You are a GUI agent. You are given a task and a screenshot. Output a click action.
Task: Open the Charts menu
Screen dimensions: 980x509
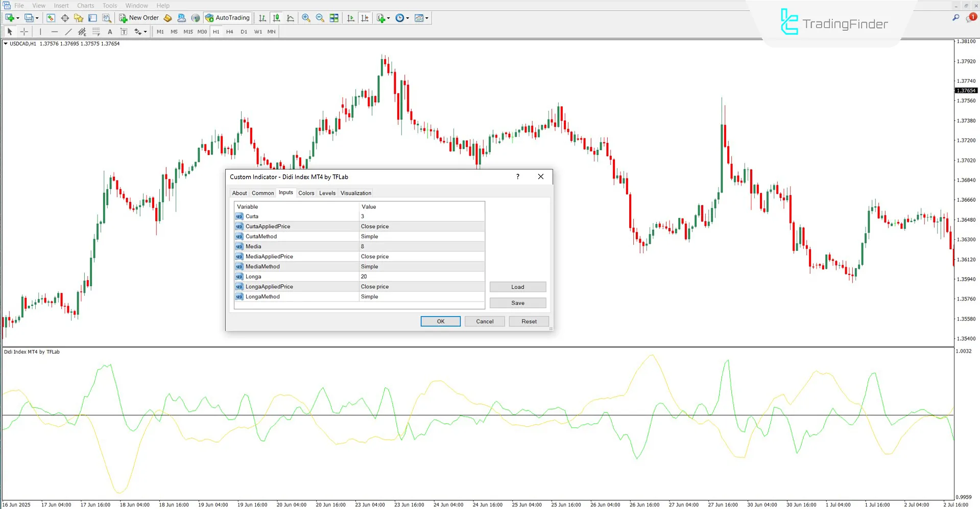click(x=85, y=6)
